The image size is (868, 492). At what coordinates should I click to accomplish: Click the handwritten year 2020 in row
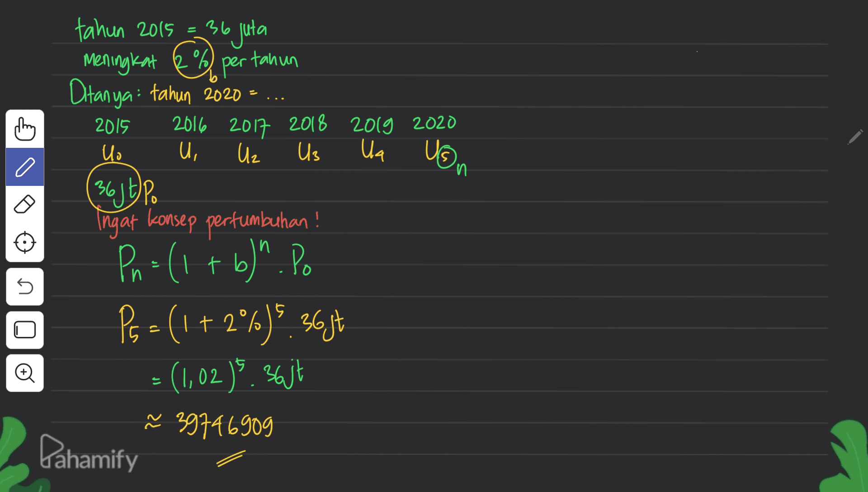click(434, 123)
